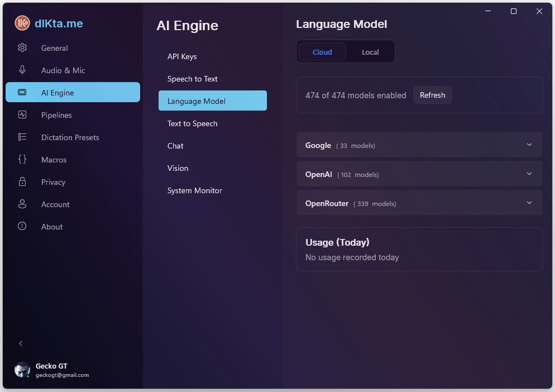
Task: Click the geckogt@gmail.com email text
Action: (x=62, y=375)
